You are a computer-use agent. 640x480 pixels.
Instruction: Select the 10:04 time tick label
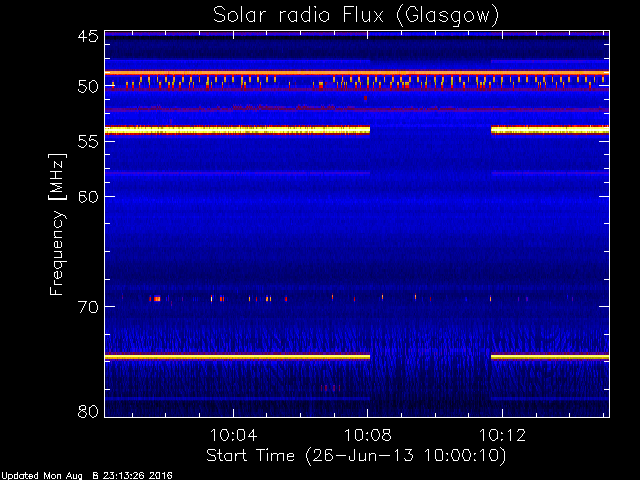click(x=233, y=435)
